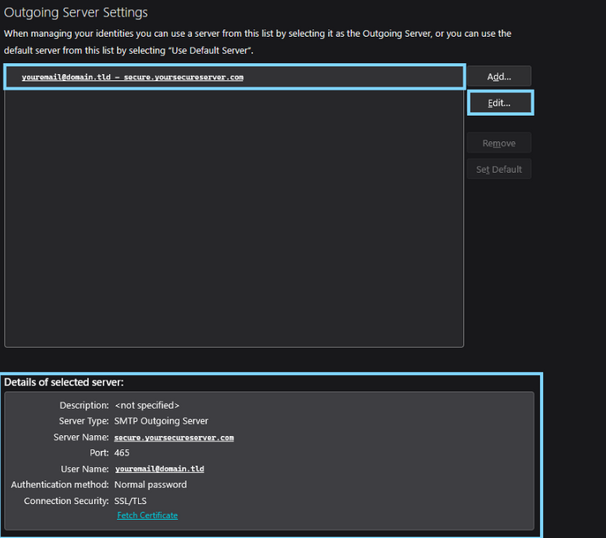Click the Description: field label
Viewport: 606px width, 538px height.
point(84,405)
